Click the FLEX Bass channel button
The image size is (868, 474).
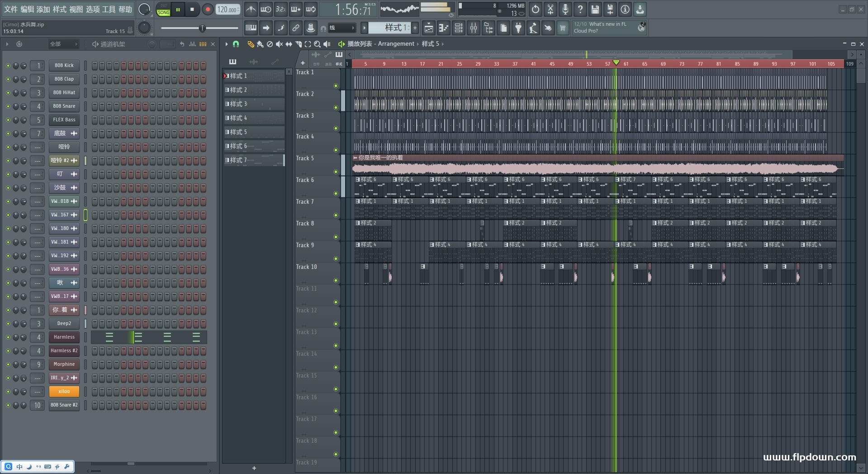point(64,120)
